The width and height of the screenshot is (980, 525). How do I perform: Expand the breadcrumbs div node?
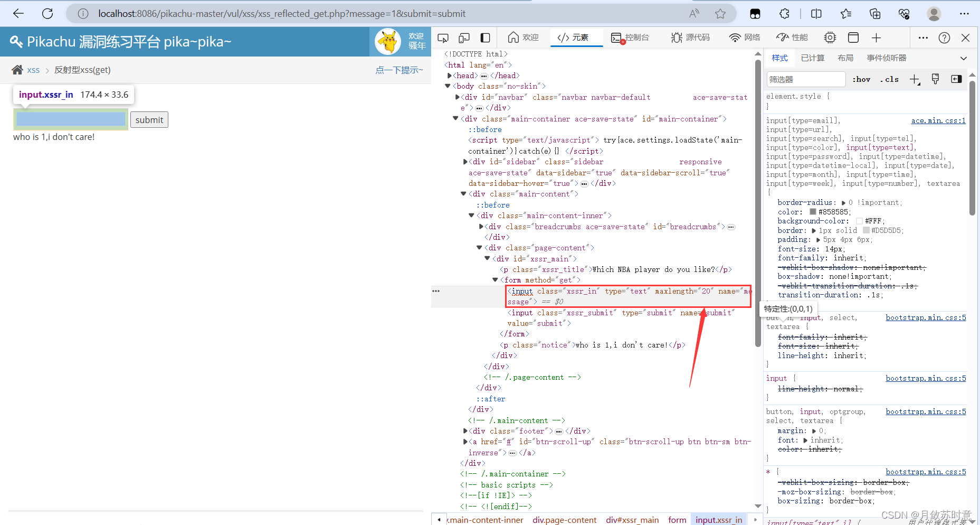[x=481, y=227]
